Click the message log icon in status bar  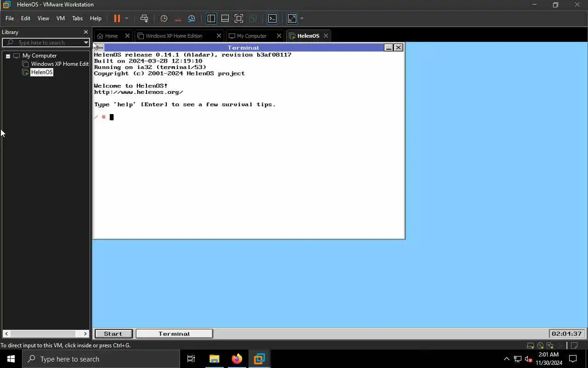[x=575, y=345]
